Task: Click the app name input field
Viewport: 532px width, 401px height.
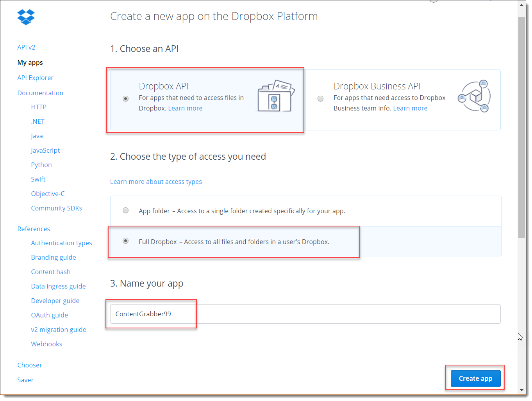Action: point(305,314)
